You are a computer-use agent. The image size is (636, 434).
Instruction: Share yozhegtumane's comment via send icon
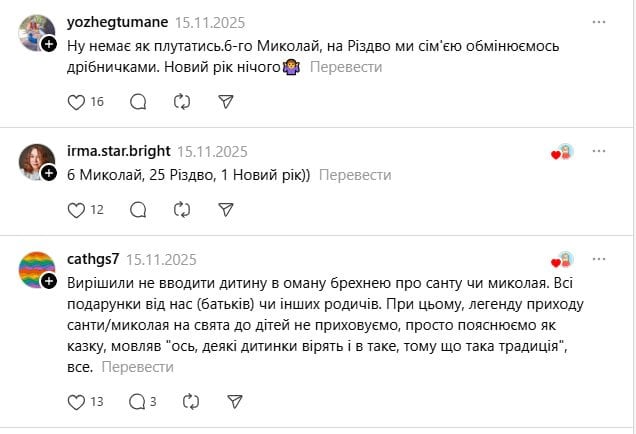pos(226,101)
